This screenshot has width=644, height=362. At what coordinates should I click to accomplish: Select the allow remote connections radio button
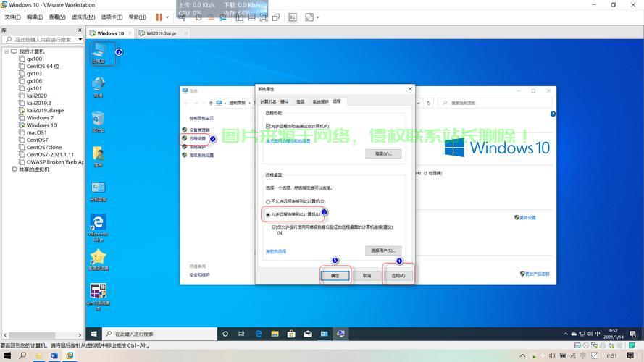[268, 214]
